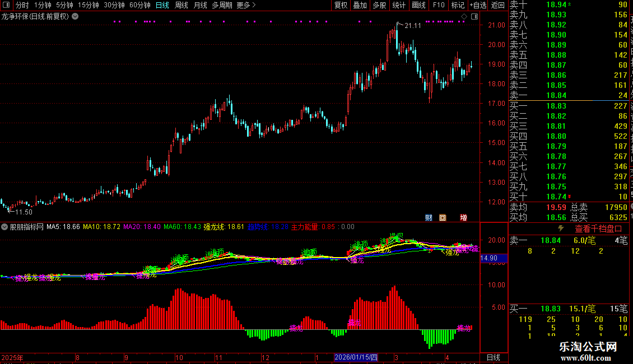633x364 pixels.
Task: Click the 标记 mark button
Action: tap(458, 5)
